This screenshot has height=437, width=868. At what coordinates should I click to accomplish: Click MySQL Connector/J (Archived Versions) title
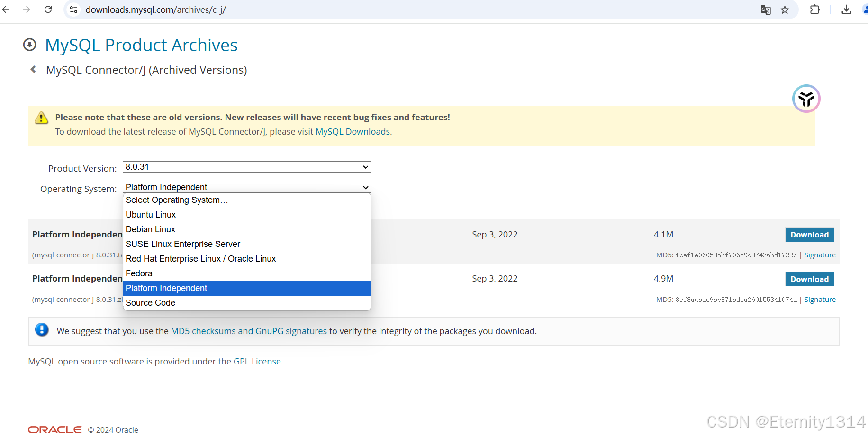click(146, 70)
